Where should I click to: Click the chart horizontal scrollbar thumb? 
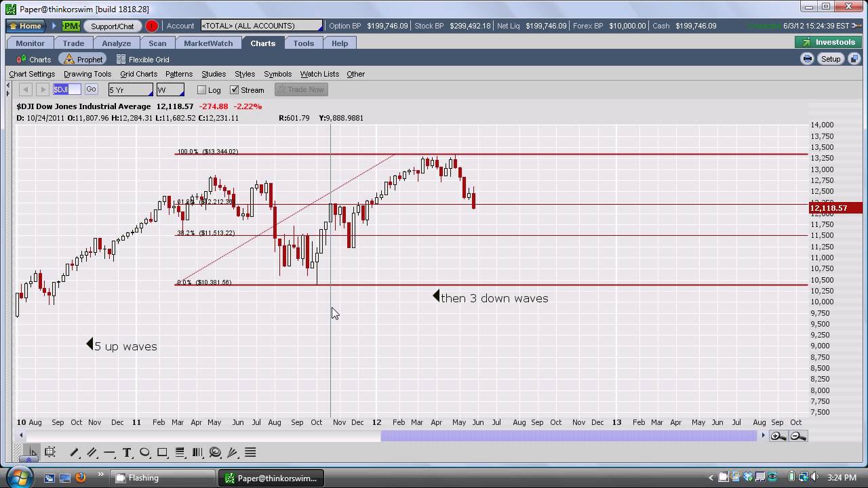tap(568, 436)
